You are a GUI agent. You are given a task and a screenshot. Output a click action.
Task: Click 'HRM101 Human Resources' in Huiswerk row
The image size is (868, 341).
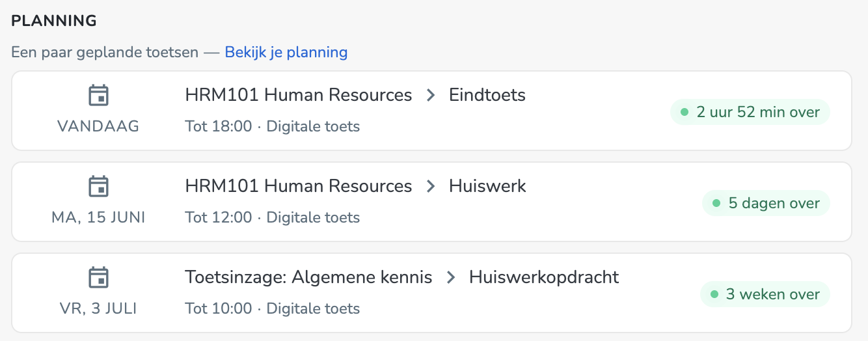(x=299, y=186)
